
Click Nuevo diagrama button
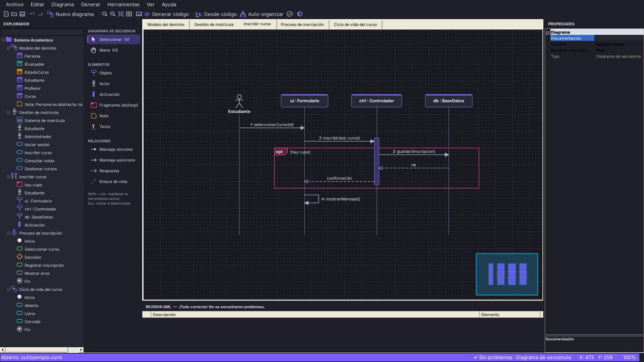[x=70, y=14]
